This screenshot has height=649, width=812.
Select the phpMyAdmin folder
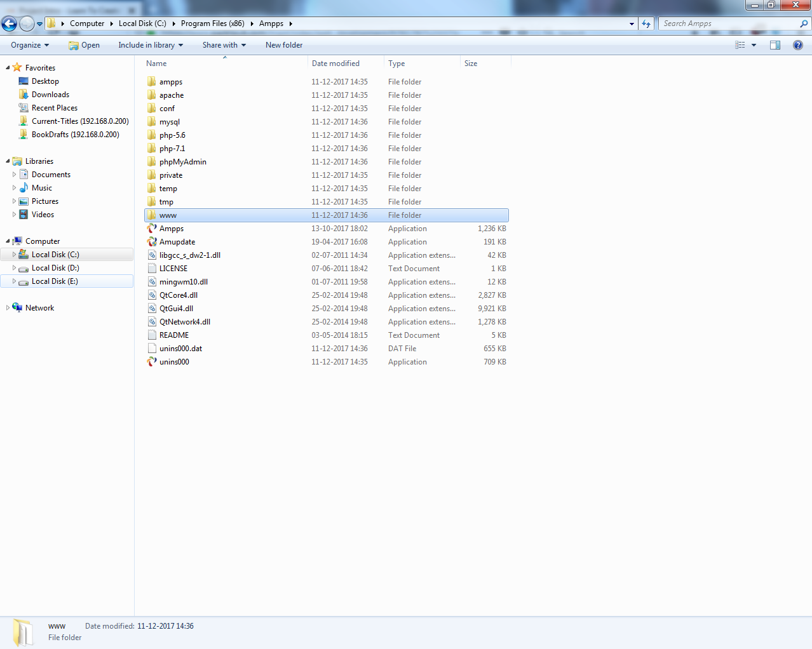[182, 162]
